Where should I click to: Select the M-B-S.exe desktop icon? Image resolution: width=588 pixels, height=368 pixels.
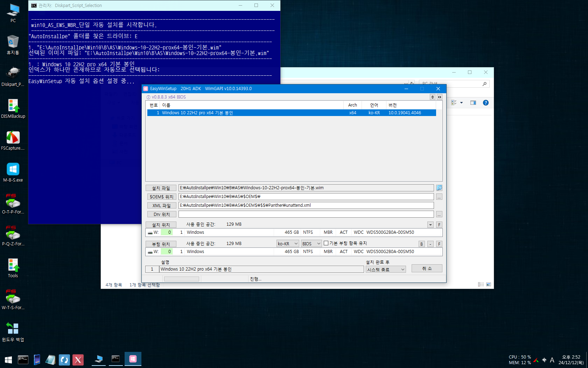click(13, 172)
